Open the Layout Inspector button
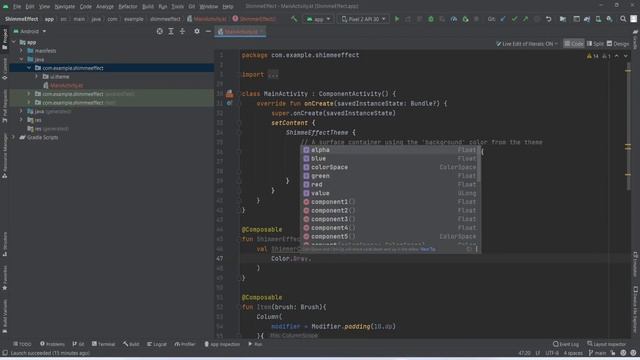640x360 pixels. tap(607, 344)
